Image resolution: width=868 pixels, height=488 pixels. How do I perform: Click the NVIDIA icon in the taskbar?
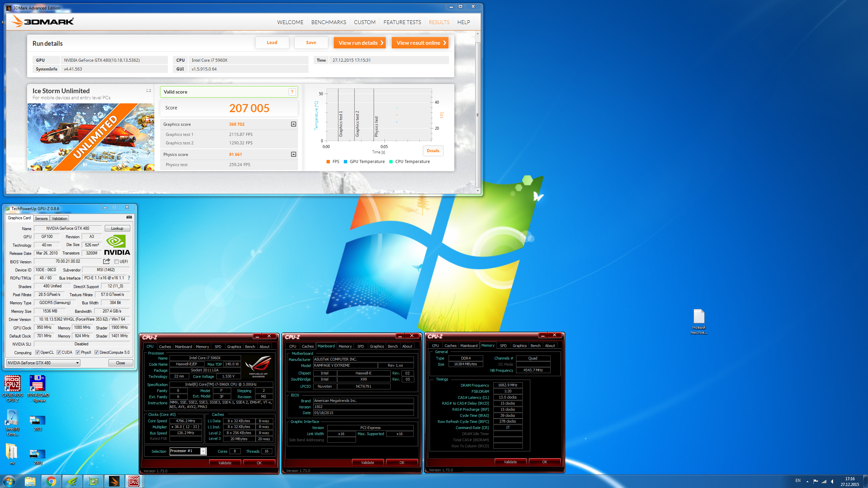(72, 481)
